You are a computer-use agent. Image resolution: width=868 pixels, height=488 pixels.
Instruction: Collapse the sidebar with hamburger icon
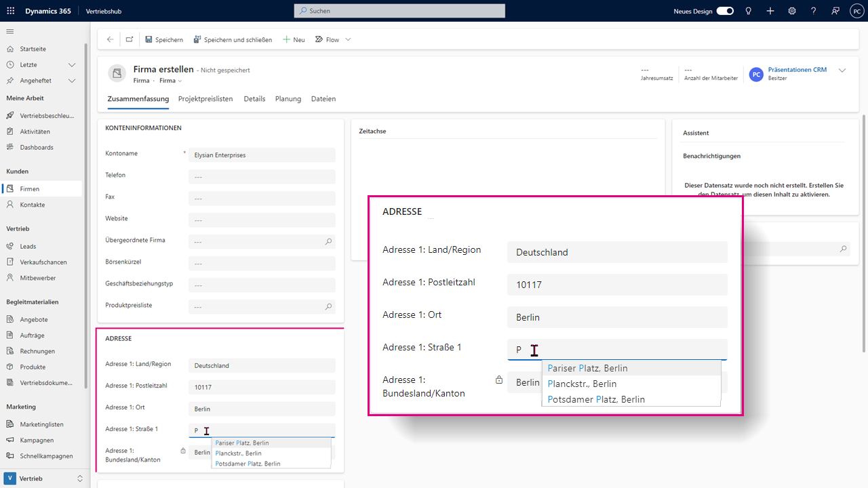point(10,32)
